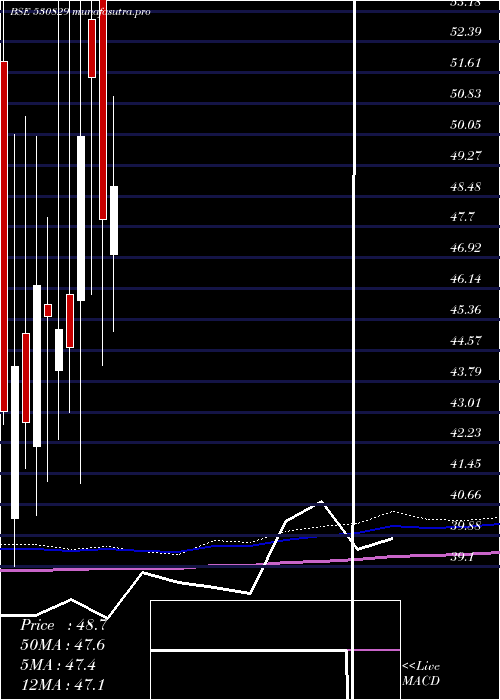Click the 41.45 axis value
This screenshot has width=500, height=700.
466,464
